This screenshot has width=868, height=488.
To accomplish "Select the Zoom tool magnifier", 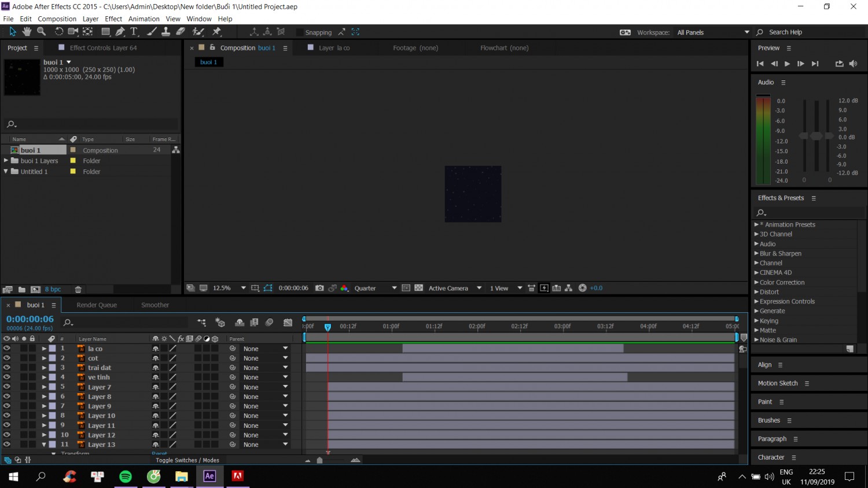I will pos(42,32).
